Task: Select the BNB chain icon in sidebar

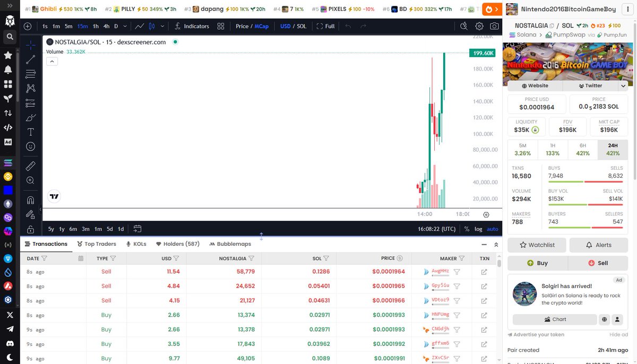Action: click(8, 177)
